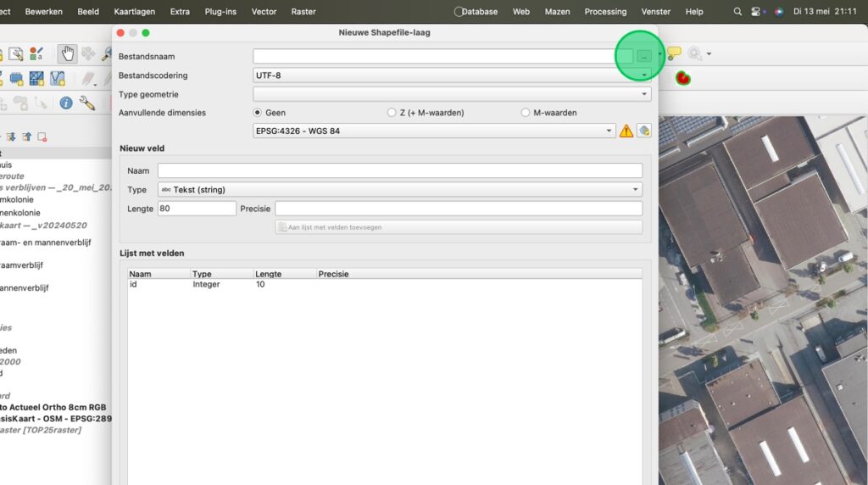
Task: Click the yellow CRS warning triangle icon
Action: (x=626, y=131)
